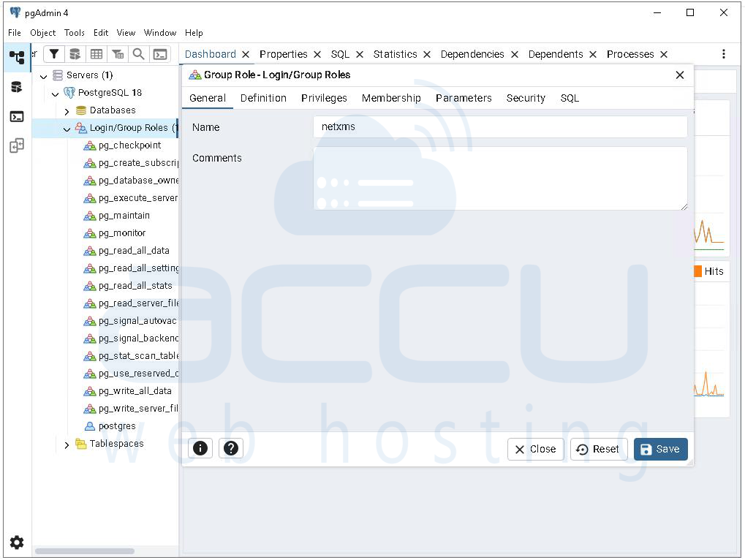
Task: Collapse the PostgreSQL 18 server node
Action: pyautogui.click(x=55, y=94)
